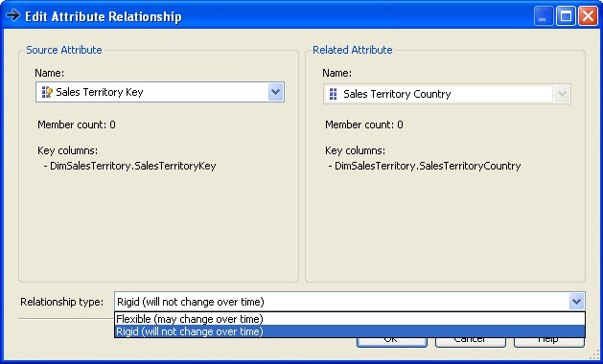Screen dimensions: 603x364
Task: Click the DimSalesTerritory.SalesTerritoryCountry key column text
Action: click(x=428, y=166)
